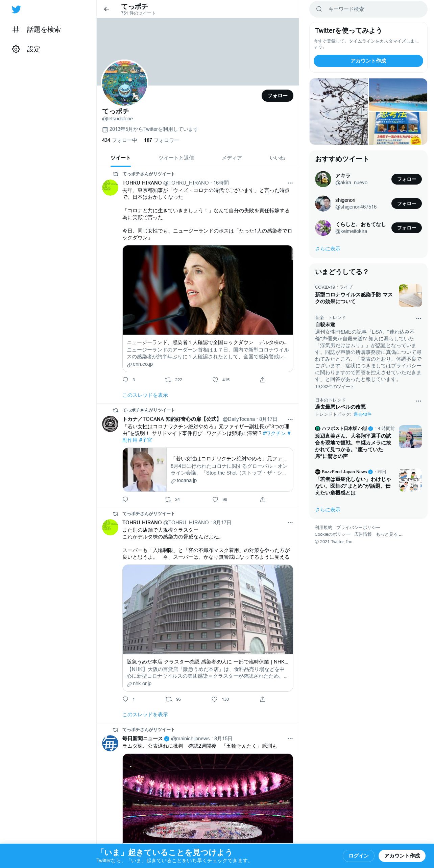The image size is (434, 868).
Task: Open thread of New Zealand lockdown tweet
Action: (x=145, y=395)
